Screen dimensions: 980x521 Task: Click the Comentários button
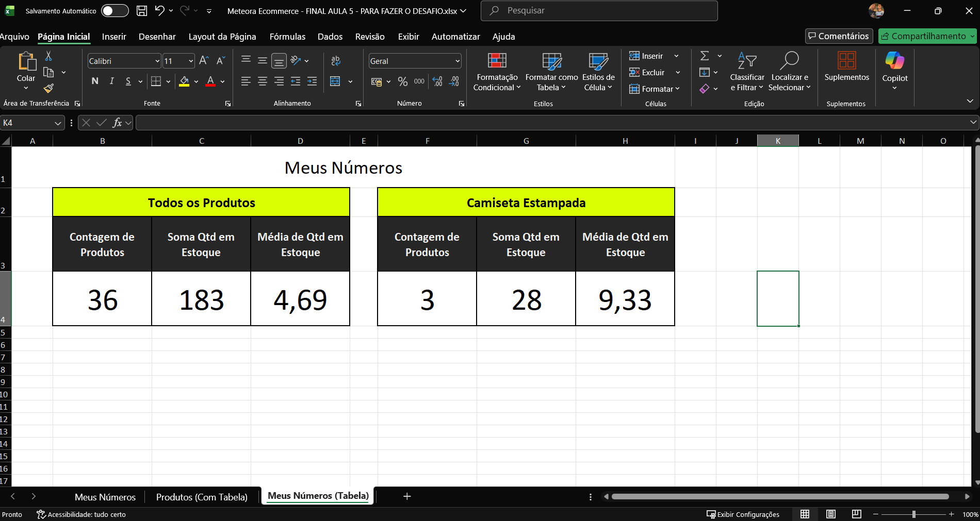[x=839, y=36]
